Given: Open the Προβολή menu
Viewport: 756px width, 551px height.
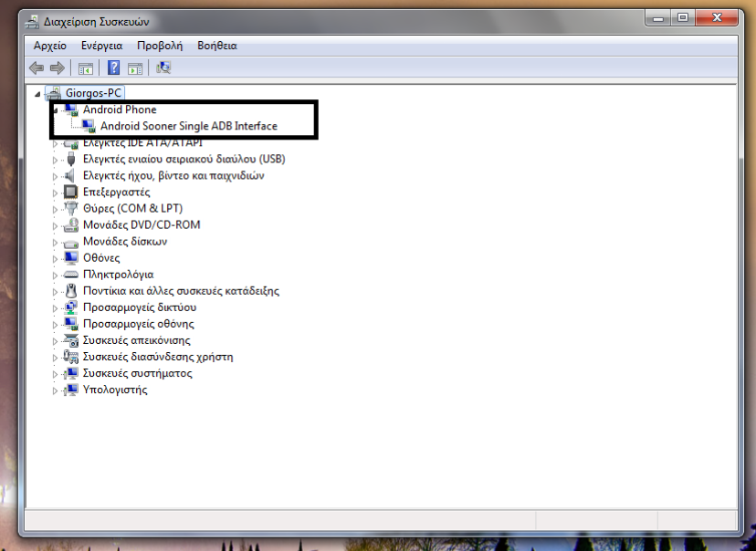Looking at the screenshot, I should coord(160,46).
